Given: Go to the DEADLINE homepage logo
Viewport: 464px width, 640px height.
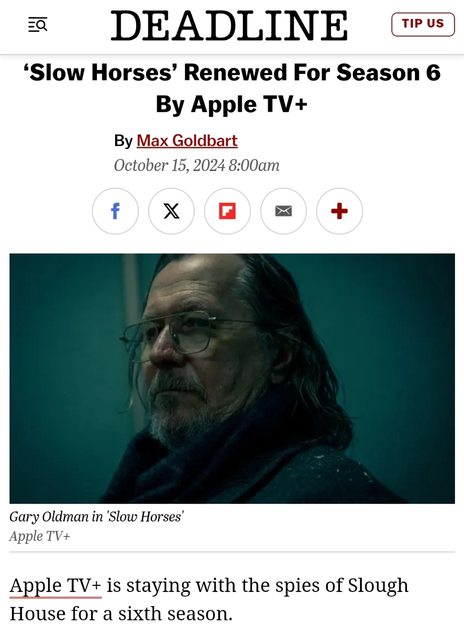Looking at the screenshot, I should 229,25.
